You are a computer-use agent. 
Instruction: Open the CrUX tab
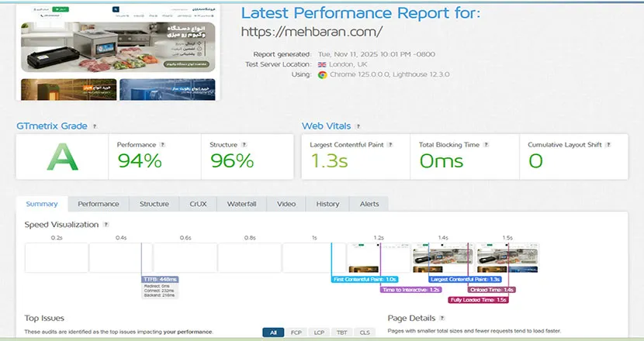[198, 204]
